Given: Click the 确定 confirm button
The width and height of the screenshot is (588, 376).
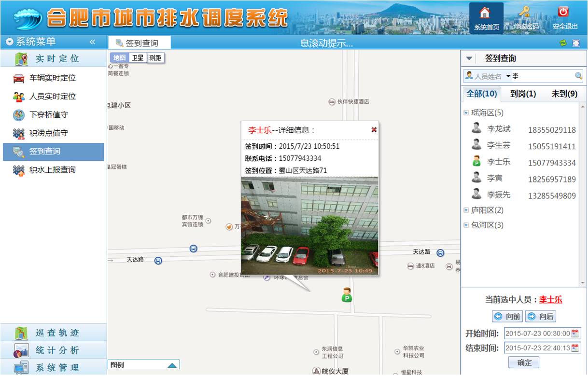Looking at the screenshot, I should tap(524, 362).
